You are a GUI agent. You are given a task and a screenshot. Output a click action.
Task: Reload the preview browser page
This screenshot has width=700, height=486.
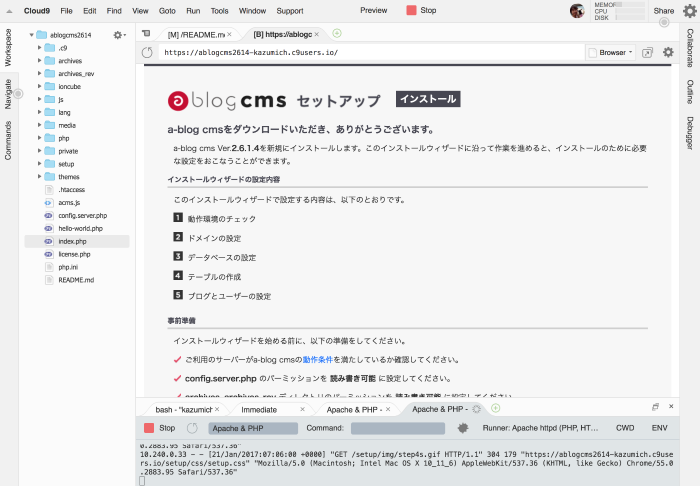pyautogui.click(x=147, y=53)
